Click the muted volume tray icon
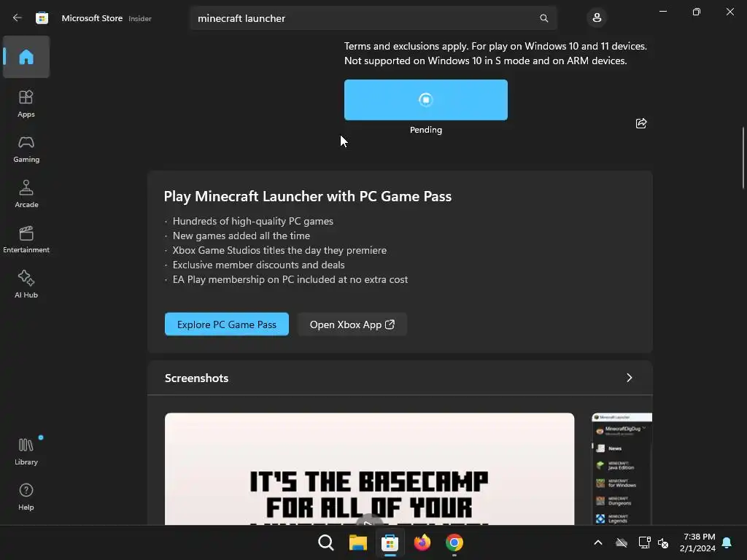Screen dimensions: 747x560 pos(662,542)
